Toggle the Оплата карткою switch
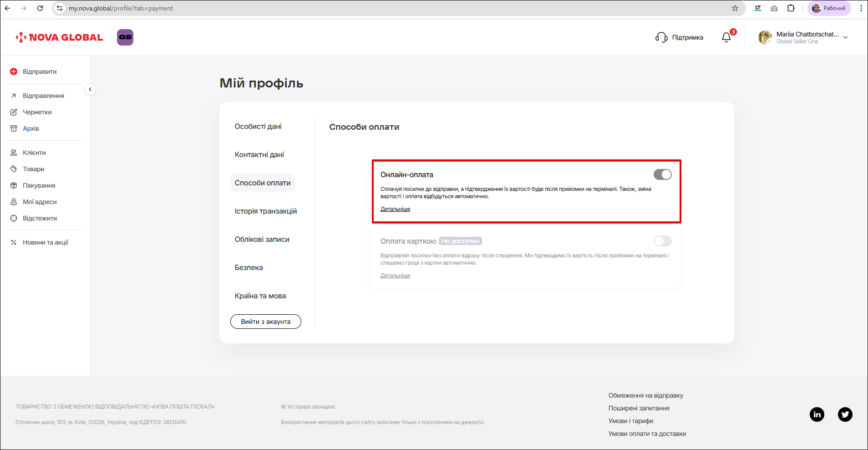This screenshot has height=450, width=868. pyautogui.click(x=662, y=241)
